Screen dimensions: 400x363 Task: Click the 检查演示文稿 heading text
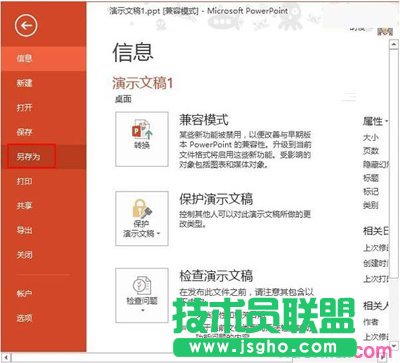click(216, 276)
